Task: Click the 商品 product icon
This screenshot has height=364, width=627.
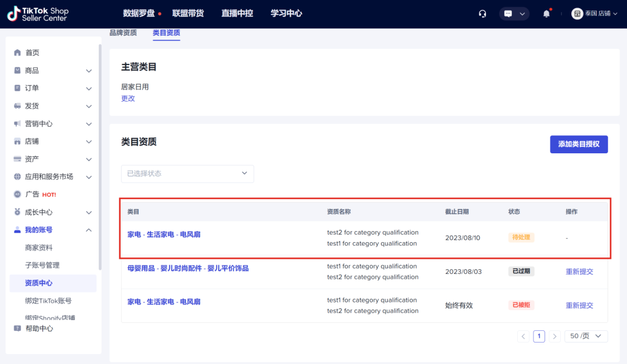Action: (x=17, y=70)
